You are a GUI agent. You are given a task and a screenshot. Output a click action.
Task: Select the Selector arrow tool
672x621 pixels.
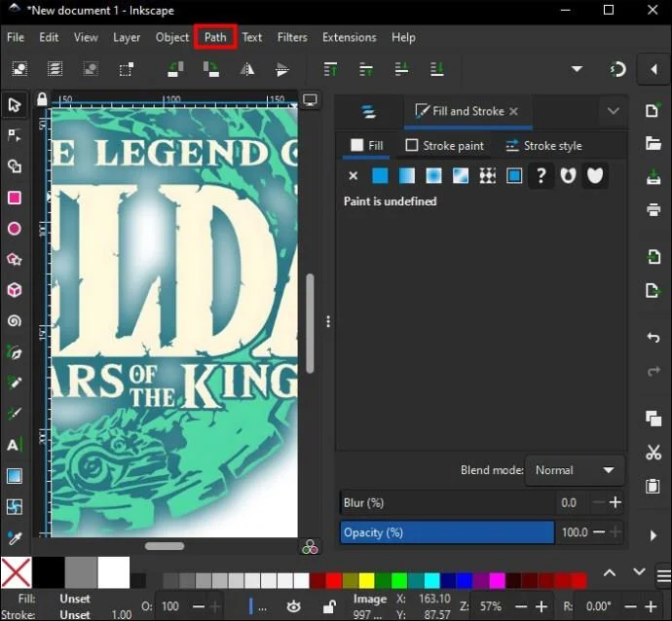coord(15,104)
